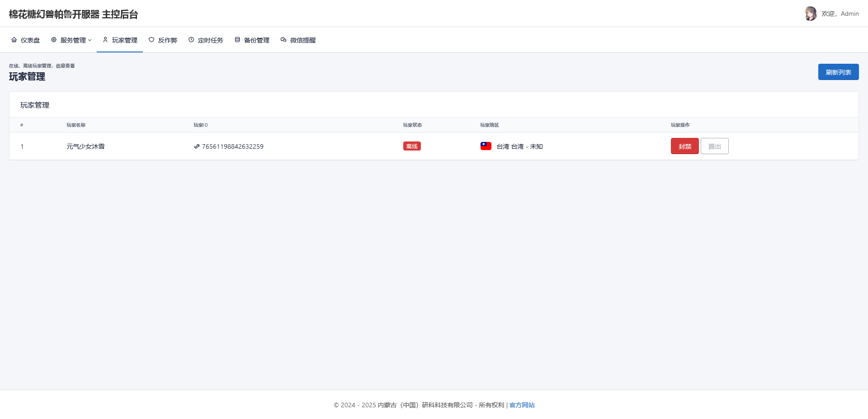Click the chain icon before player ID 76561198842632259
This screenshot has height=419, width=868.
[x=196, y=146]
